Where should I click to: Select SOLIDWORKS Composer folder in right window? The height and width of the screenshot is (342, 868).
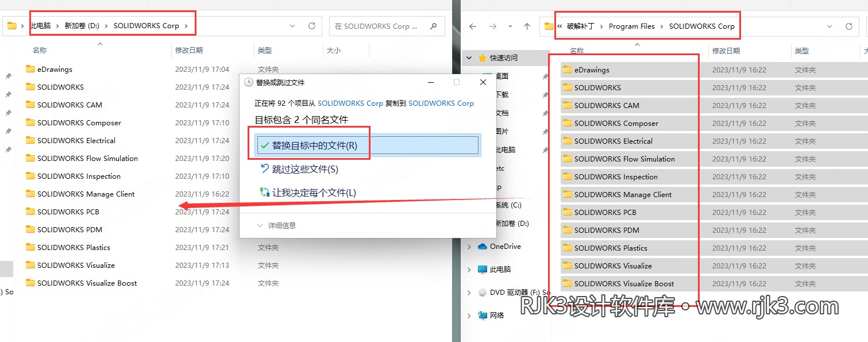[x=611, y=124]
